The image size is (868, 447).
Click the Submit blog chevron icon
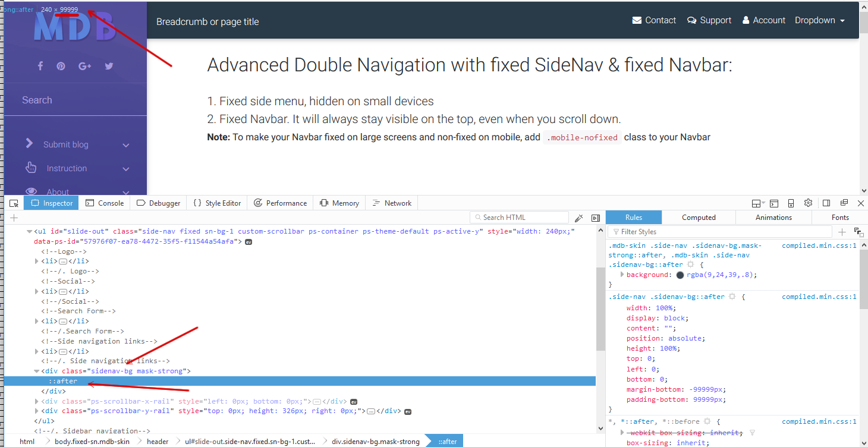click(29, 143)
